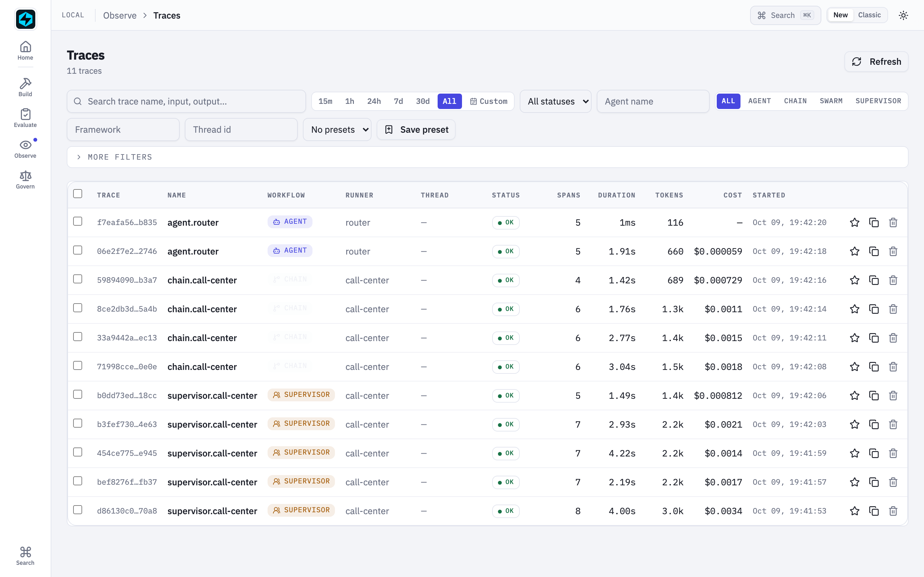Select the checkbox for trace b0dd73ed…18cc
Image resolution: width=924 pixels, height=577 pixels.
(78, 394)
